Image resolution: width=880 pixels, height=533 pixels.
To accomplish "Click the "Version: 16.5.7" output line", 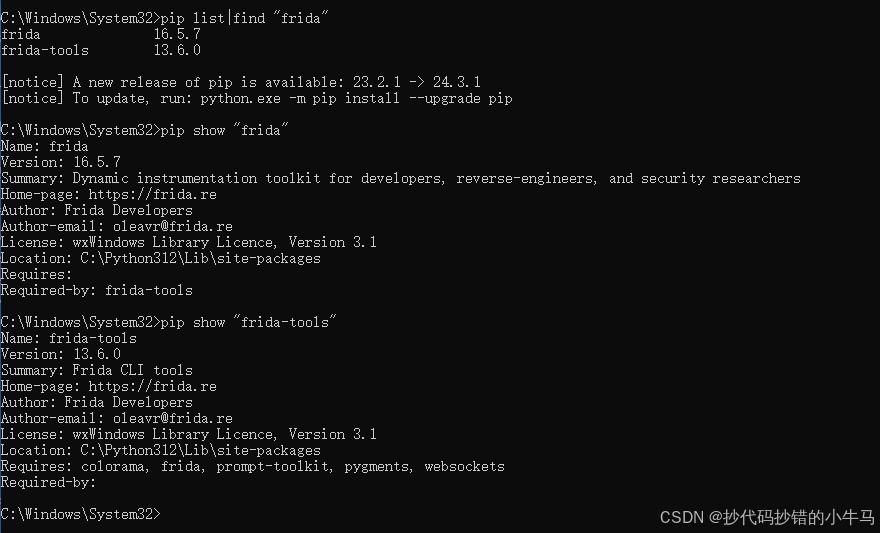I will point(60,163).
